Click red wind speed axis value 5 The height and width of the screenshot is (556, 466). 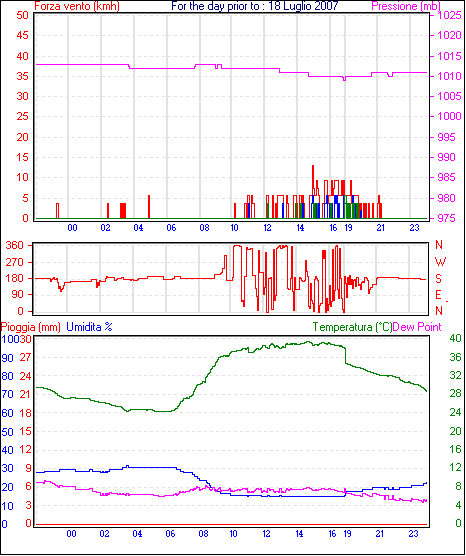click(26, 198)
